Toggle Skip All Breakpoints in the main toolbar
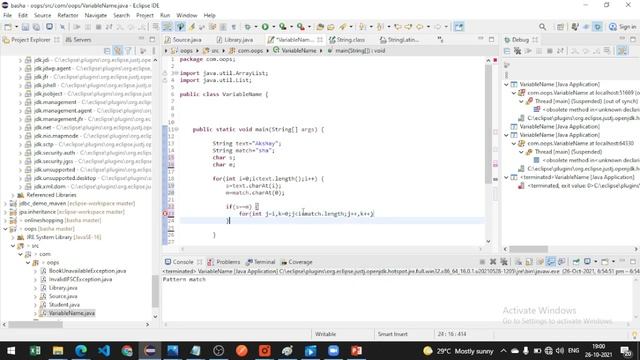Image resolution: width=640 pixels, height=360 pixels. point(62,27)
